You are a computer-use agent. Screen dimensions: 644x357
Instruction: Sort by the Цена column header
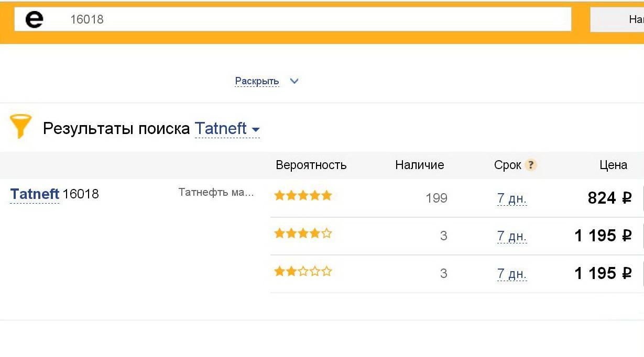point(614,165)
